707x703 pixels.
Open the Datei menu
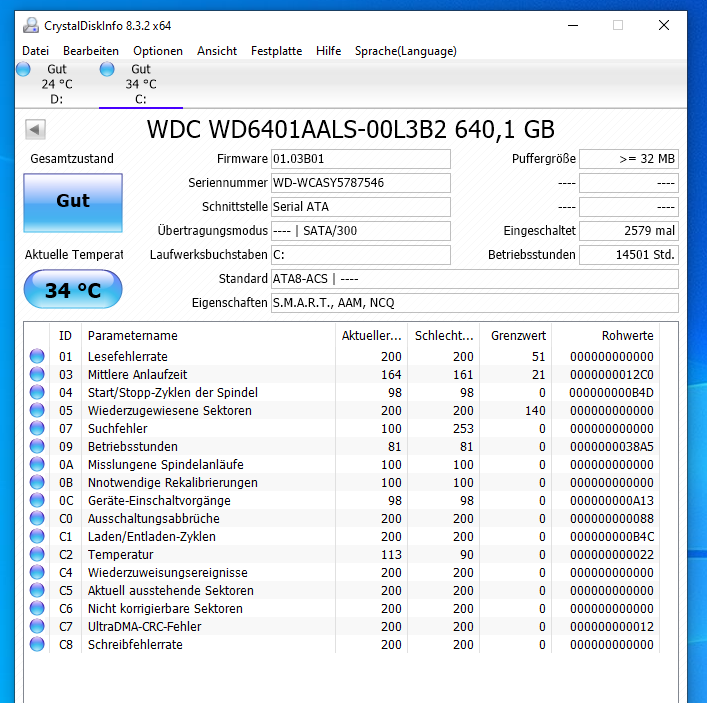tap(35, 51)
